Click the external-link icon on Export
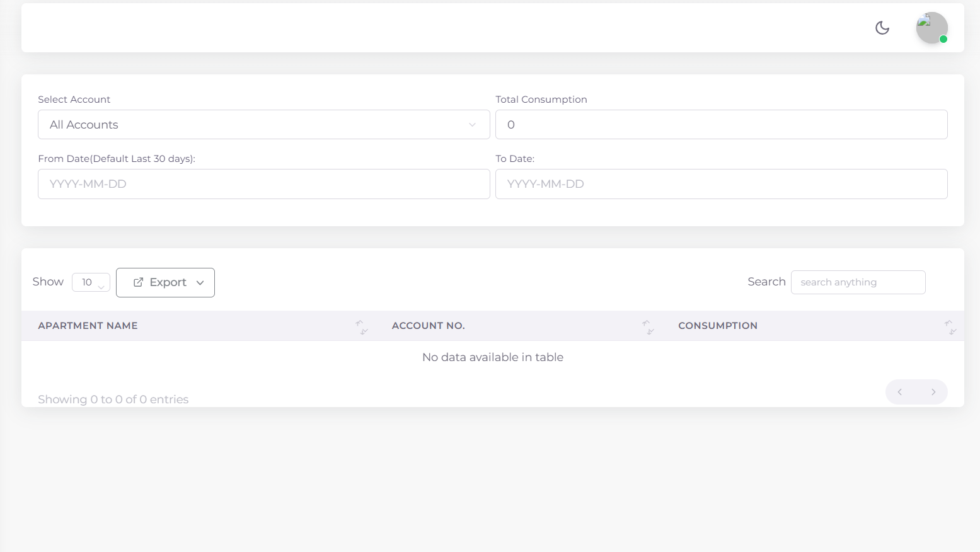 click(x=138, y=282)
